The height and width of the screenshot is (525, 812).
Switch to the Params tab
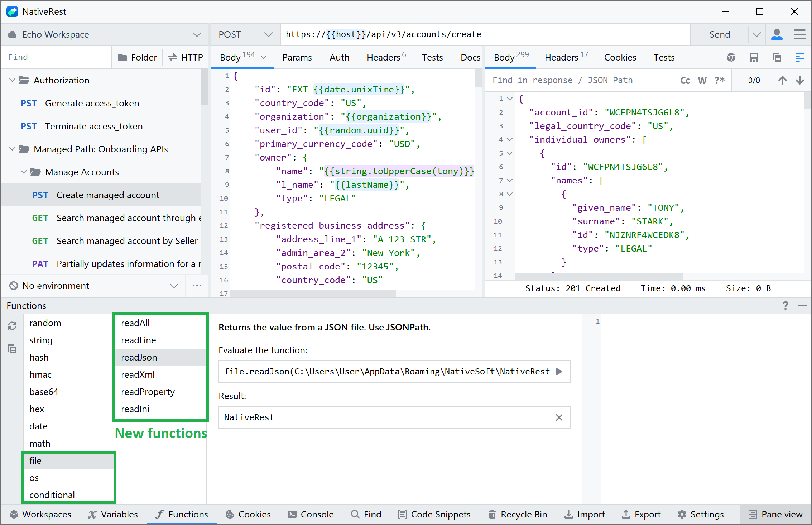click(297, 57)
